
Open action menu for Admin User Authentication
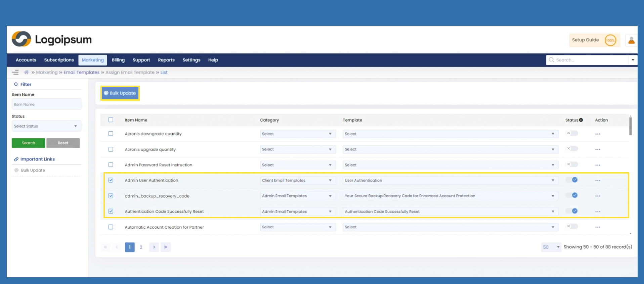(x=598, y=181)
